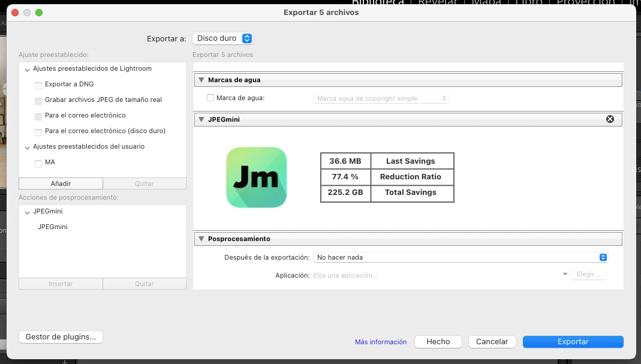Switch to Libro module in background window
The image size is (641, 364).
[529, 2]
